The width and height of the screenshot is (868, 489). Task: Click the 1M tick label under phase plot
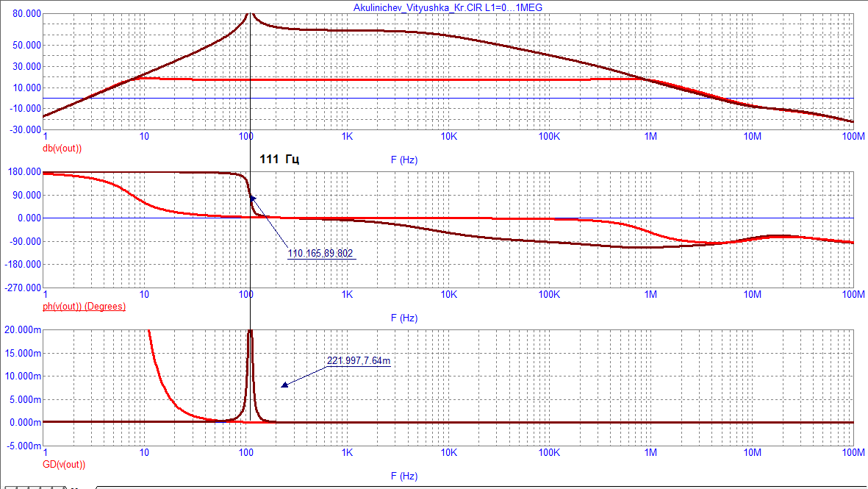coord(650,295)
